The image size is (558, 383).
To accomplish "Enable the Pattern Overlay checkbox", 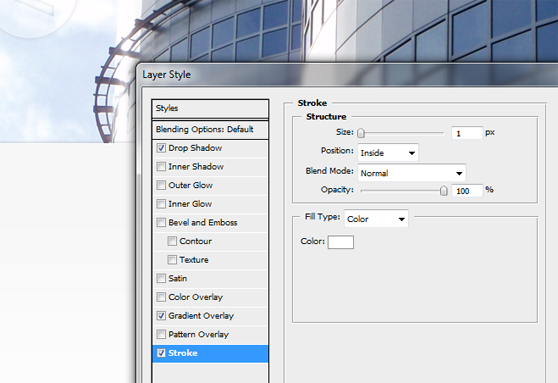I will click(x=161, y=334).
